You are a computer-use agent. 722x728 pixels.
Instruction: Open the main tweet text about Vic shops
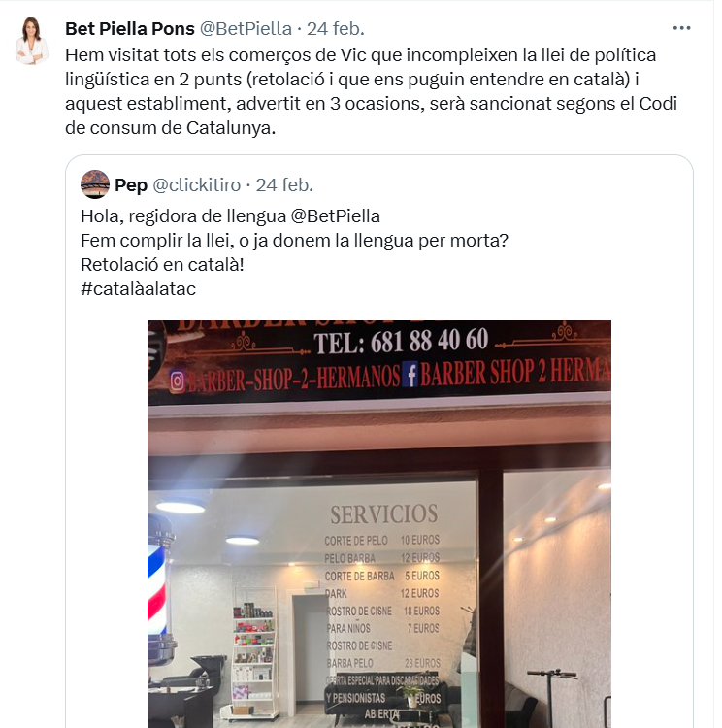tap(371, 91)
